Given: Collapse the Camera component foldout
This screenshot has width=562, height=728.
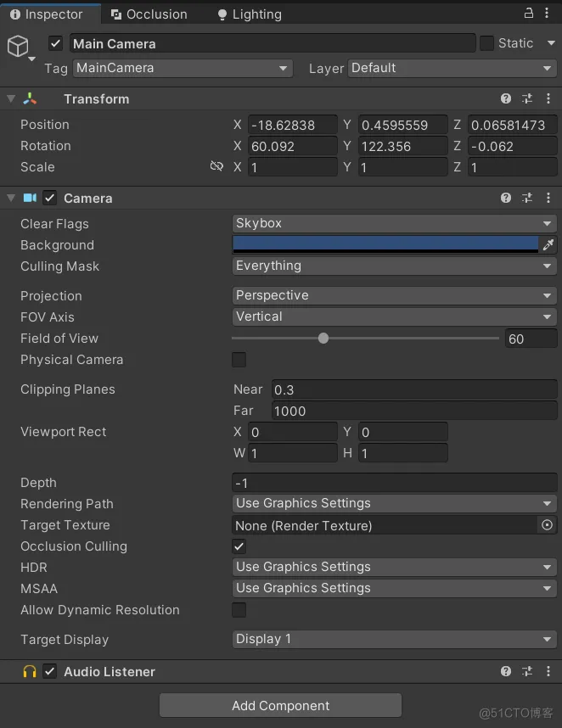Looking at the screenshot, I should pyautogui.click(x=11, y=198).
